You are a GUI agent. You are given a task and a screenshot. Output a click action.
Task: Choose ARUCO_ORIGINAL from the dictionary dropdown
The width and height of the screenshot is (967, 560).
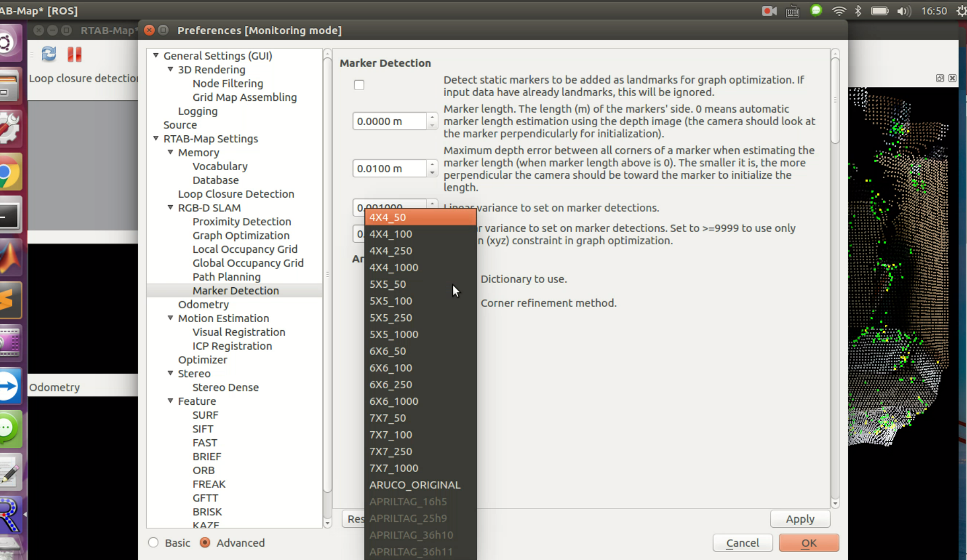[414, 484]
